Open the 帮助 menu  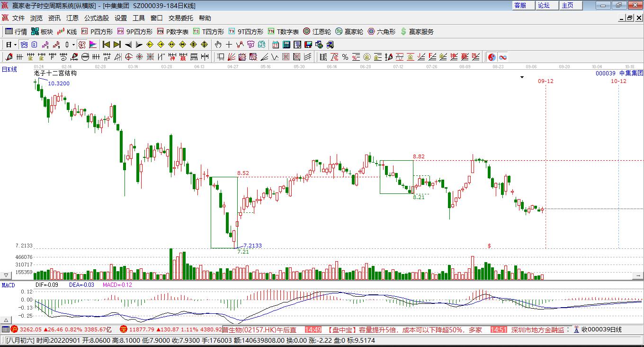tap(205, 18)
